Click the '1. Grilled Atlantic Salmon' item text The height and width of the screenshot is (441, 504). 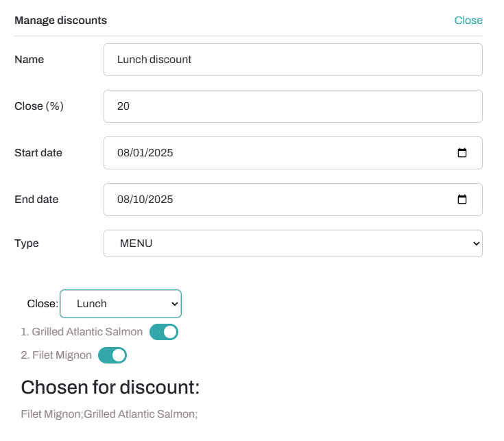(x=82, y=332)
